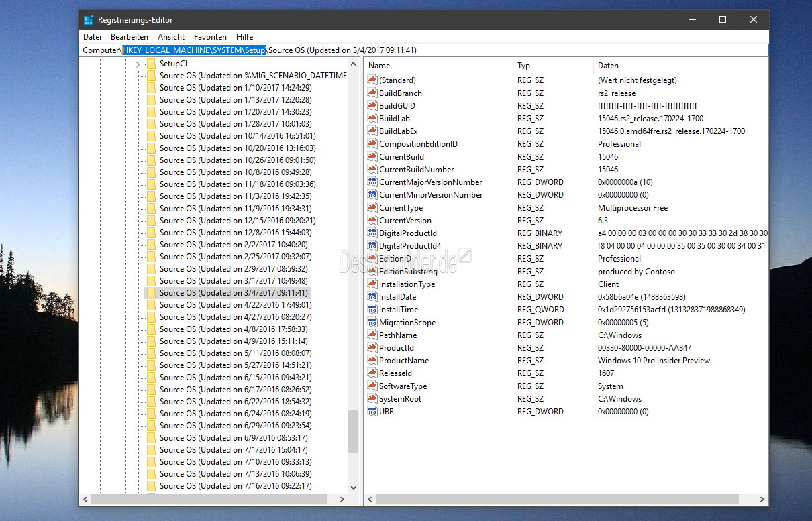Select the SoftwareType value name
Viewport: 812px width, 521px height.
(403, 386)
